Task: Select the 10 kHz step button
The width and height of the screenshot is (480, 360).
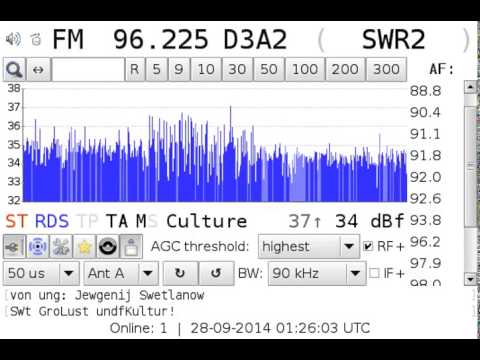Action: pyautogui.click(x=206, y=69)
